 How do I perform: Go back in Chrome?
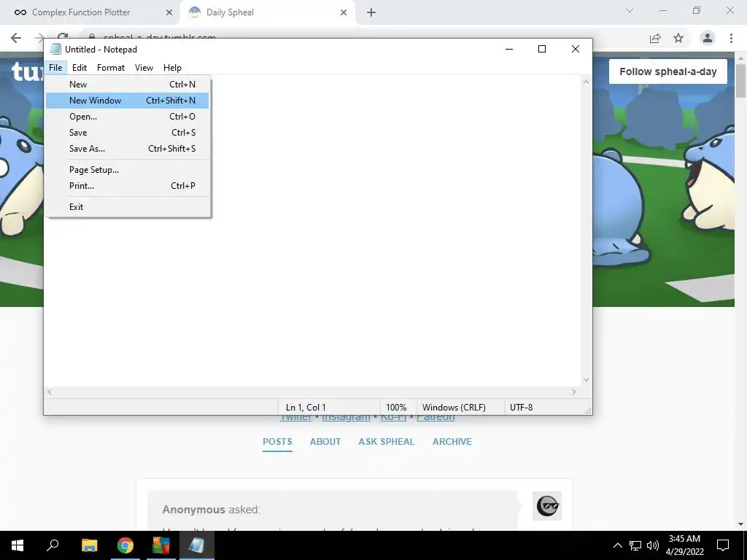[x=16, y=38]
